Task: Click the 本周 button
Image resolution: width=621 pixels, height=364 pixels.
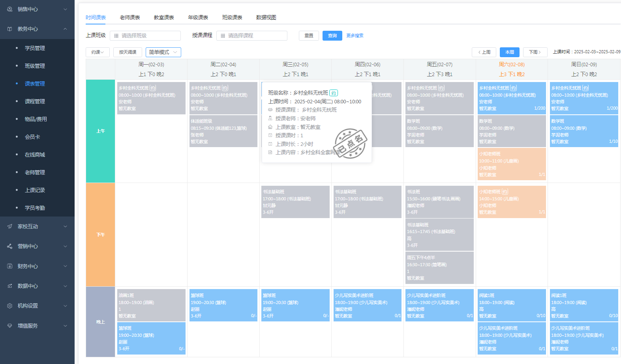Action: pyautogui.click(x=510, y=52)
